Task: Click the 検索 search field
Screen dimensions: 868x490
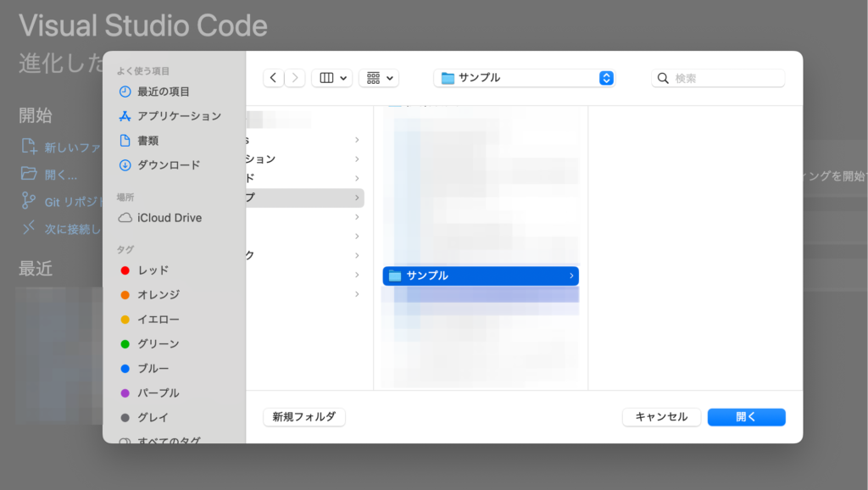Action: coord(726,78)
